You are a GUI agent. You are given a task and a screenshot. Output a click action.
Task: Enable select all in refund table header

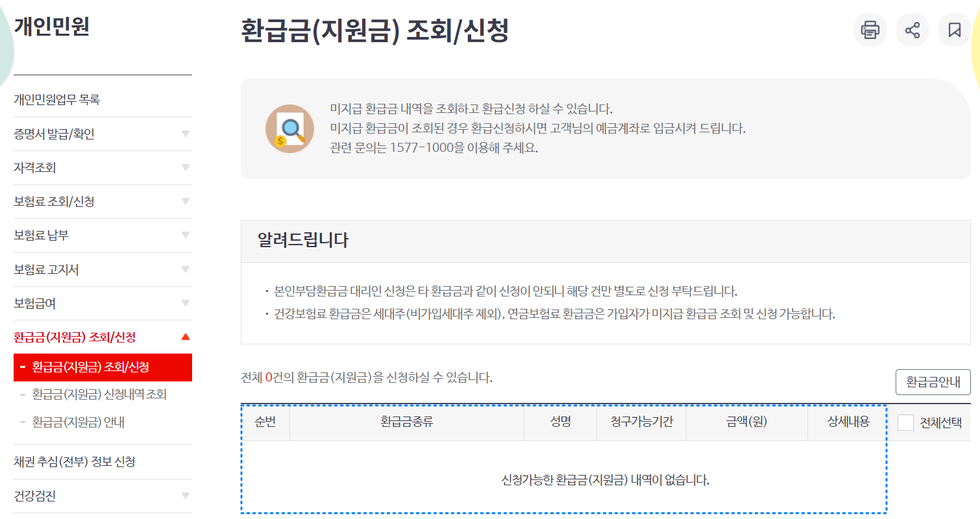pos(905,422)
